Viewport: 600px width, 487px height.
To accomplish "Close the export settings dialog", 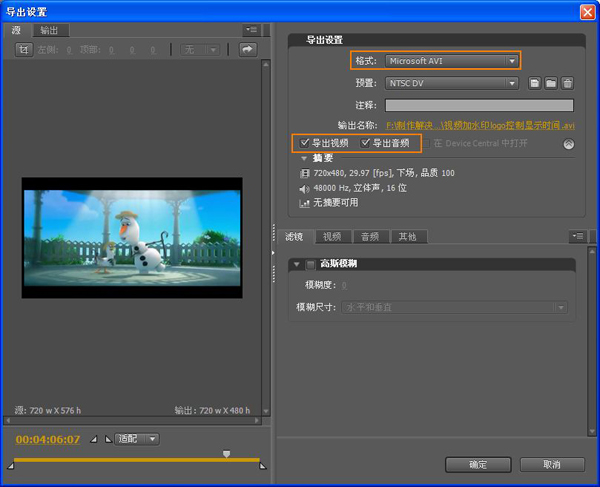I will pyautogui.click(x=587, y=12).
